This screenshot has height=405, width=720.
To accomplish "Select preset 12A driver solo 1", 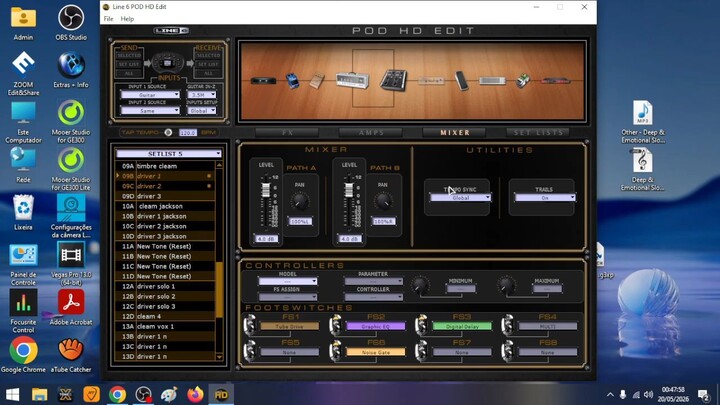I will 164,286.
